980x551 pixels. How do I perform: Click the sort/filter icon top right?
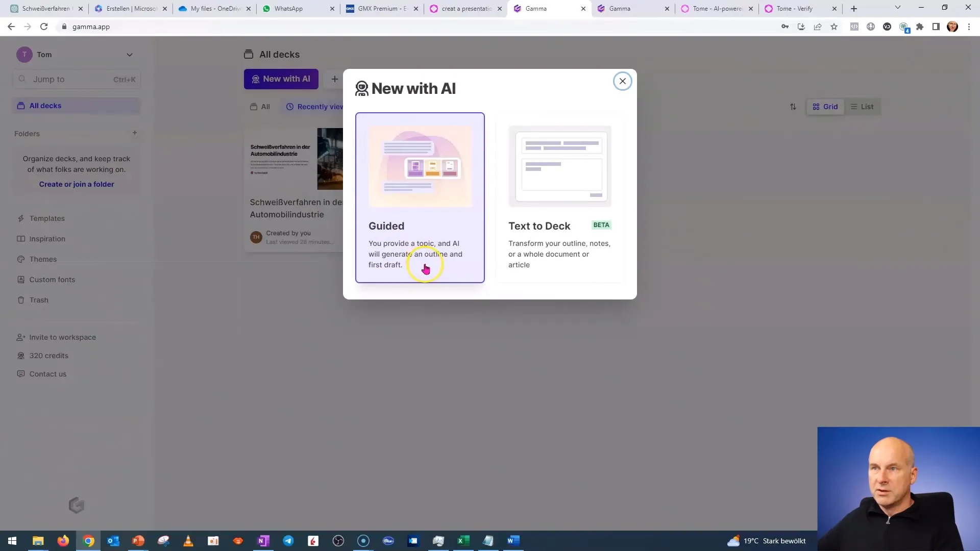coord(794,106)
